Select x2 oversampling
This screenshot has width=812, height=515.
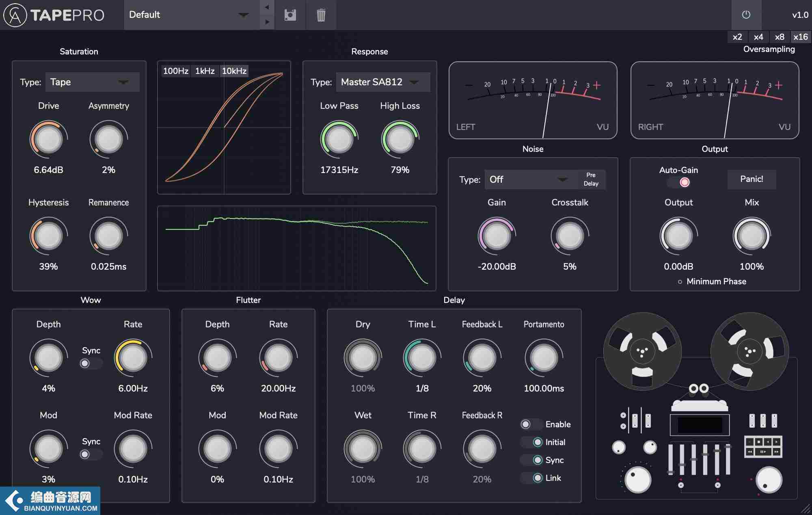click(737, 37)
